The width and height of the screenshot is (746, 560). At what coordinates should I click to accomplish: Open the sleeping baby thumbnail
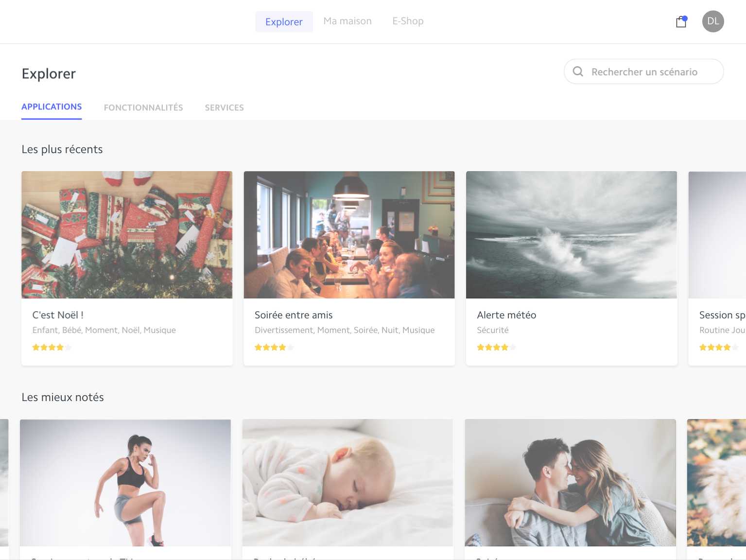pos(347,483)
